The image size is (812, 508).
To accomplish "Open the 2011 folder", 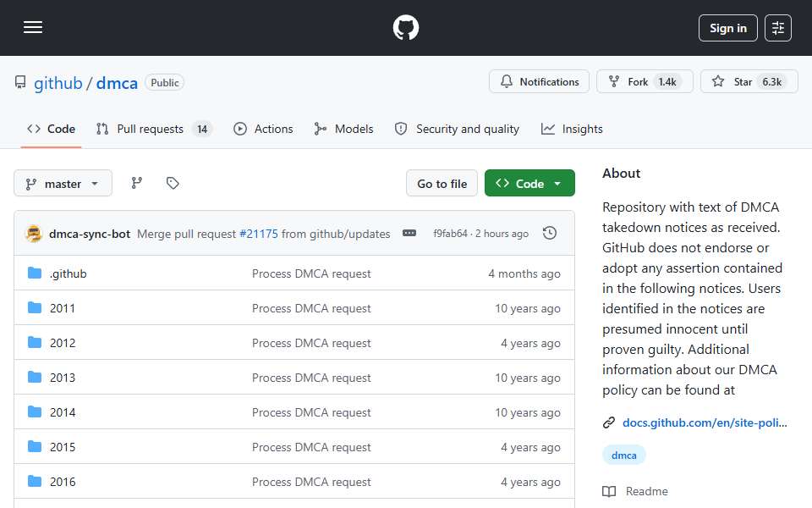I will click(63, 308).
